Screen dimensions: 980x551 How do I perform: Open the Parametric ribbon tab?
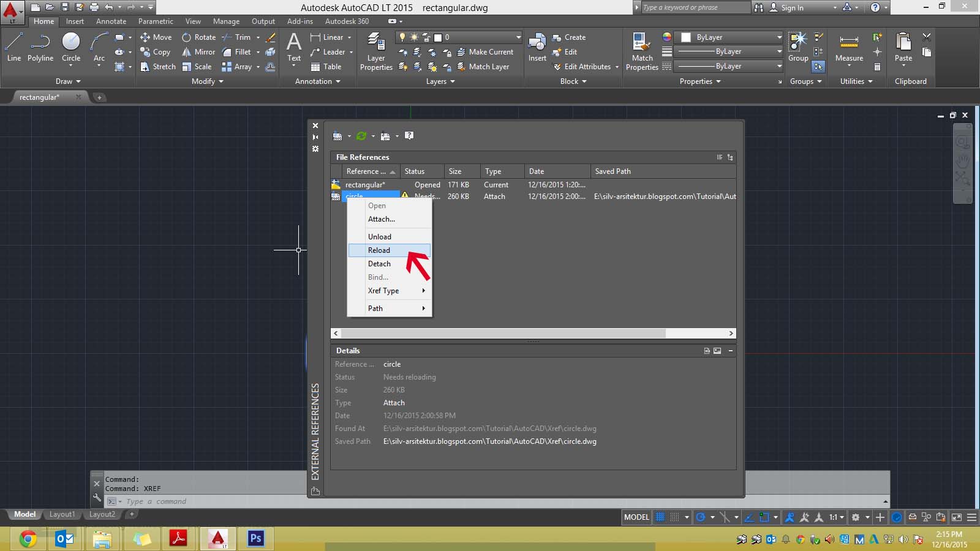coord(156,21)
